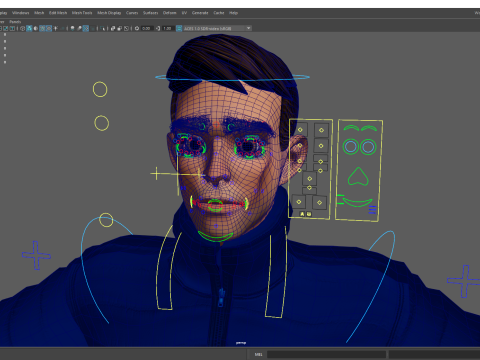Expand the Mesh Display menu
Image resolution: width=480 pixels, height=360 pixels.
(109, 13)
